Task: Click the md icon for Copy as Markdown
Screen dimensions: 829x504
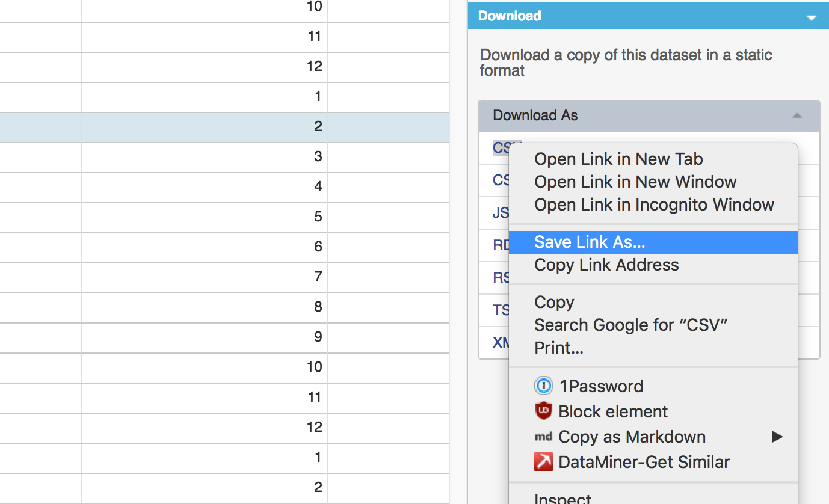Action: (543, 437)
